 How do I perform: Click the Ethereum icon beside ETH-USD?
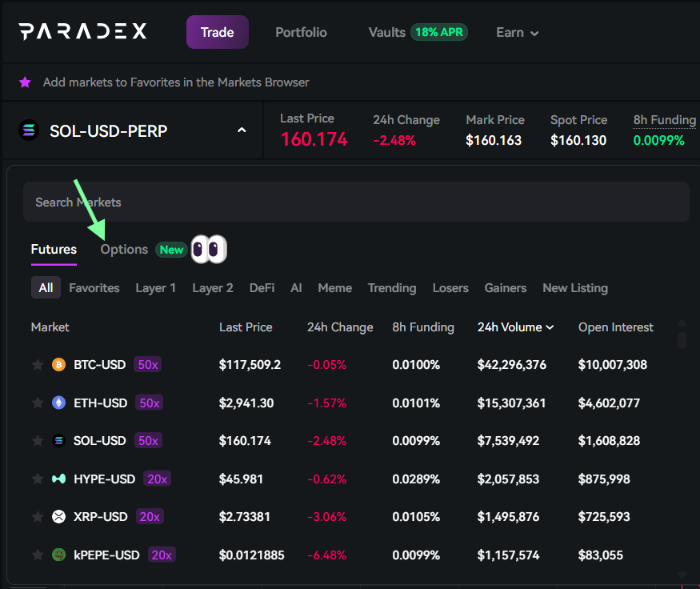pos(59,403)
